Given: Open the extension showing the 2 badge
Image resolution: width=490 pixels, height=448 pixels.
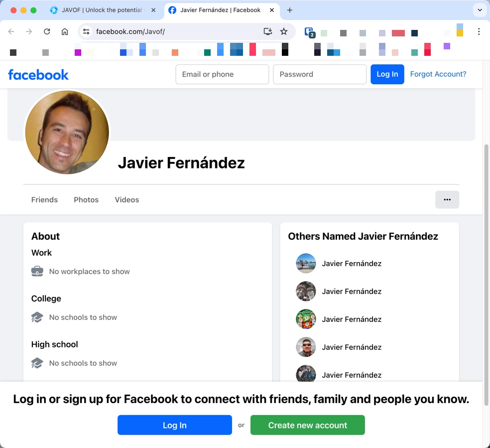Looking at the screenshot, I should 308,31.
